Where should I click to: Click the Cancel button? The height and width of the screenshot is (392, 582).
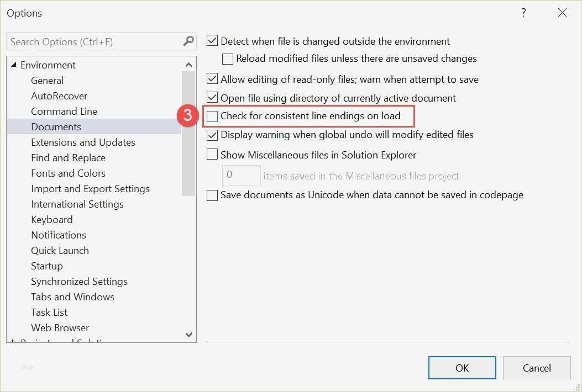[x=537, y=368]
